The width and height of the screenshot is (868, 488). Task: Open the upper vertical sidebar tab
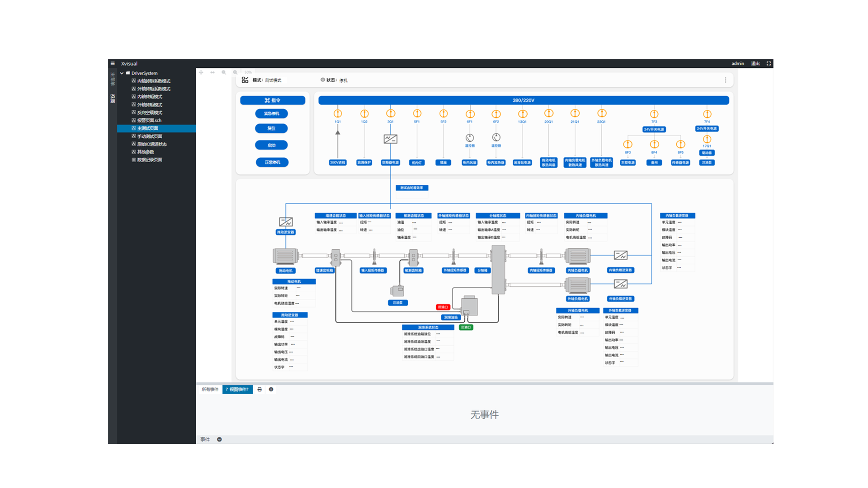(x=113, y=79)
